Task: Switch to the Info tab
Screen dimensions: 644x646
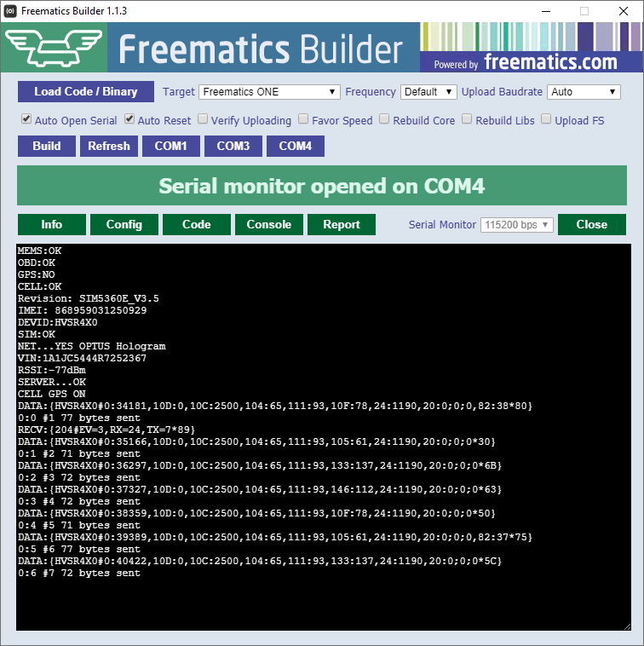Action: click(51, 224)
